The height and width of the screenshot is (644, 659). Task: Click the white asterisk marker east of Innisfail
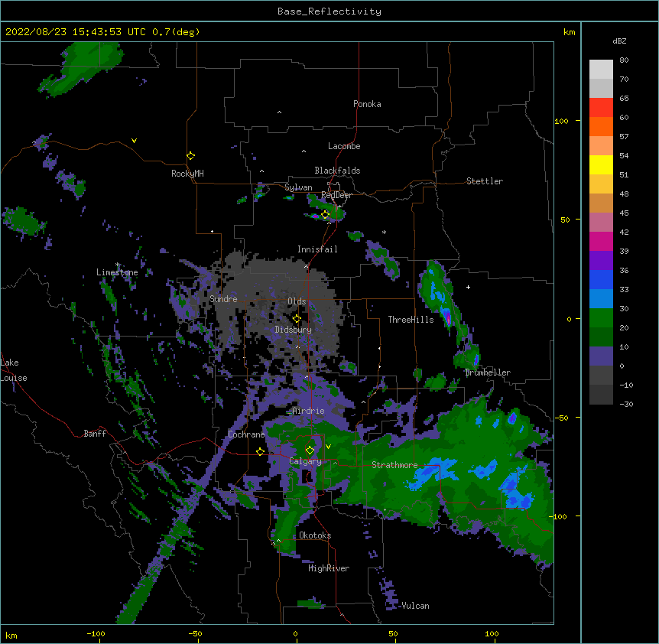(x=384, y=232)
